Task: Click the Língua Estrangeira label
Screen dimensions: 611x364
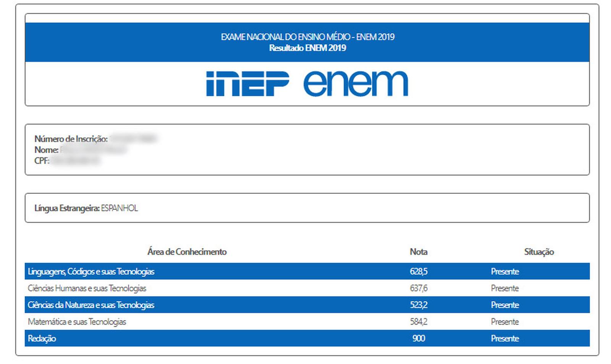Action: pyautogui.click(x=67, y=208)
